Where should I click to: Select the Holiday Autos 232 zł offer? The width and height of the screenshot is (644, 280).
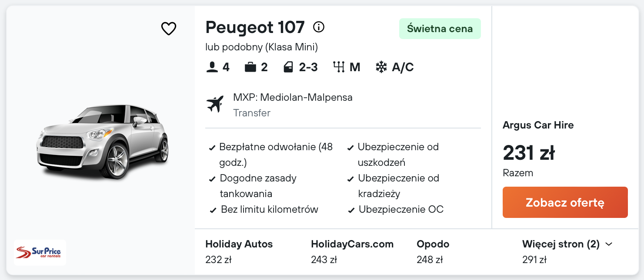239,252
